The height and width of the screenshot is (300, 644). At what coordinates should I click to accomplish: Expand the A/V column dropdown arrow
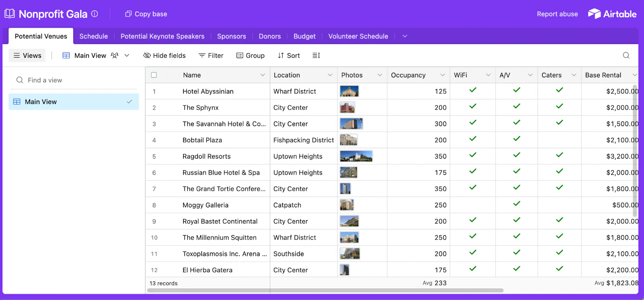[530, 75]
